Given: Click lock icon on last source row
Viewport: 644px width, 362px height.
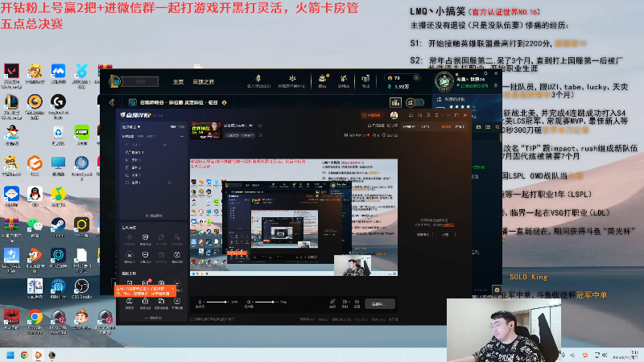Looking at the screenshot, I should coord(170,183).
